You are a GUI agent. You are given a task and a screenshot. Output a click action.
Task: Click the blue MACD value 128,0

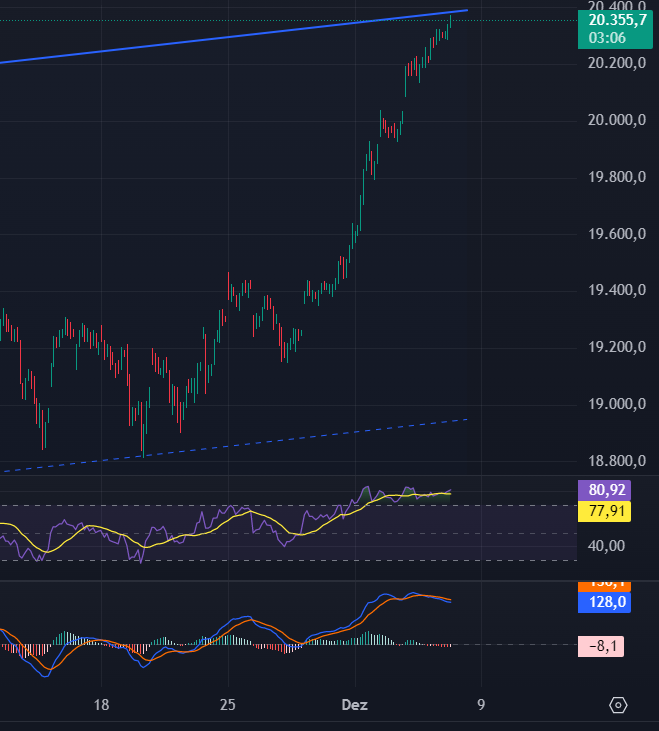click(x=604, y=602)
